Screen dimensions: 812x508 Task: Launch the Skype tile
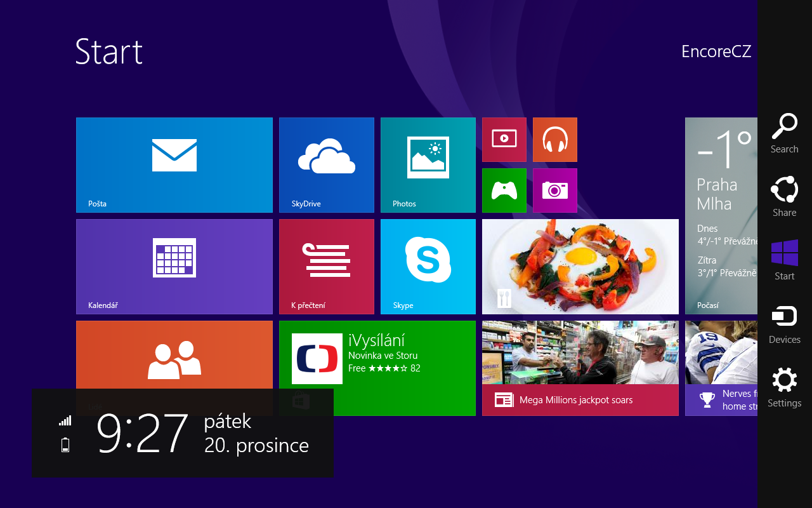click(x=428, y=267)
